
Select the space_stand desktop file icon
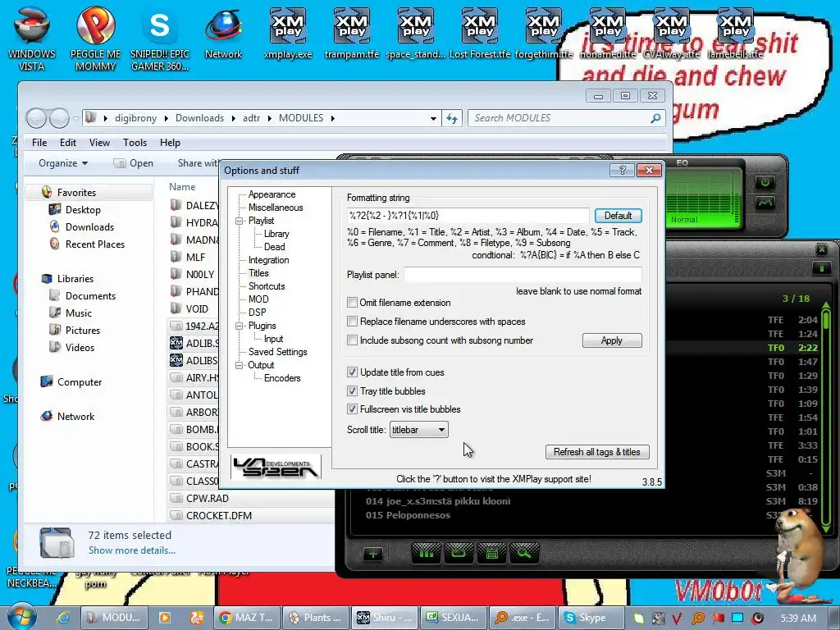416,33
